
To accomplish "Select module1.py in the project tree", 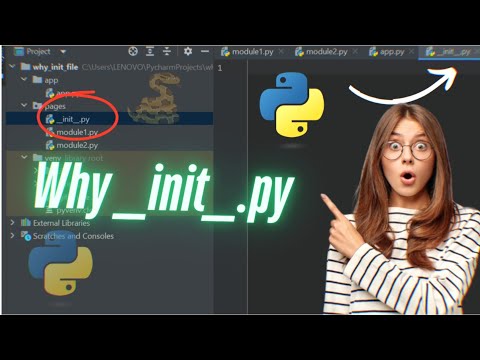I will [109, 132].
